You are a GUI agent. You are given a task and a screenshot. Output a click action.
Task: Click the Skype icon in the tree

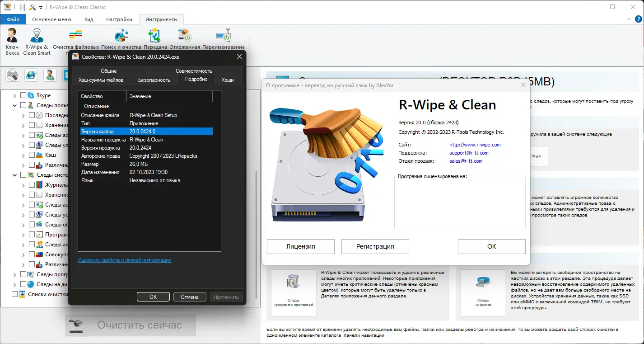(x=31, y=95)
